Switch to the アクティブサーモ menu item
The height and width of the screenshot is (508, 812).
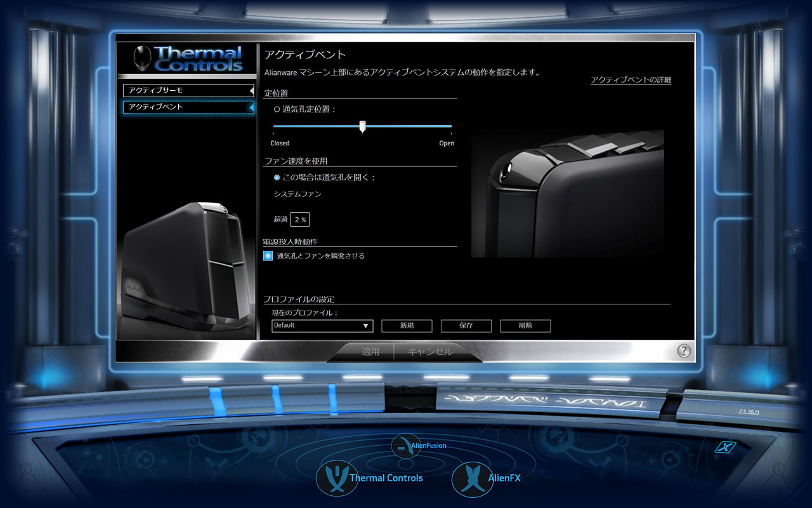coord(188,91)
